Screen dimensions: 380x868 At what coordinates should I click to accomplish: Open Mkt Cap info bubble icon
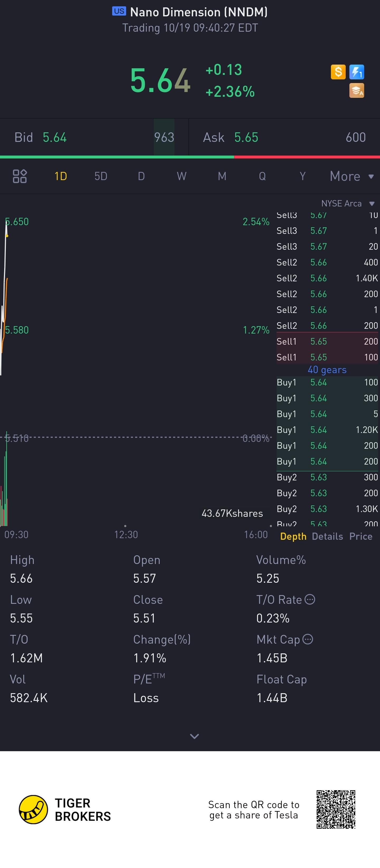pos(307,639)
